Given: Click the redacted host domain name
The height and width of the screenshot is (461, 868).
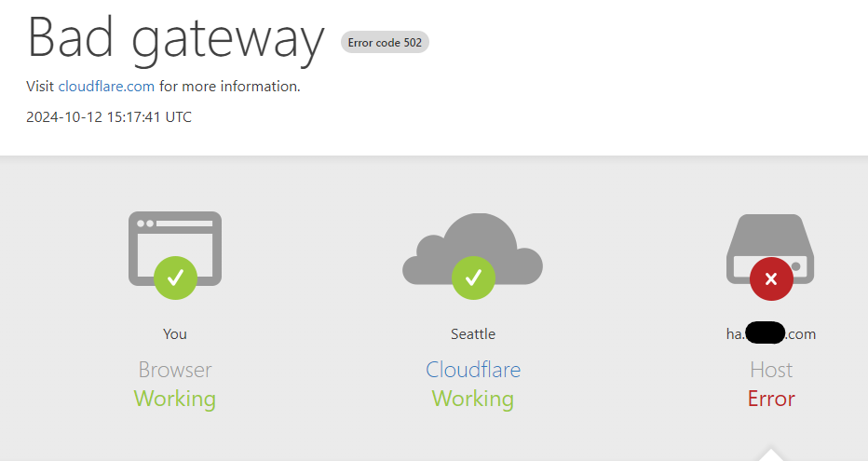Looking at the screenshot, I should pyautogui.click(x=771, y=333).
